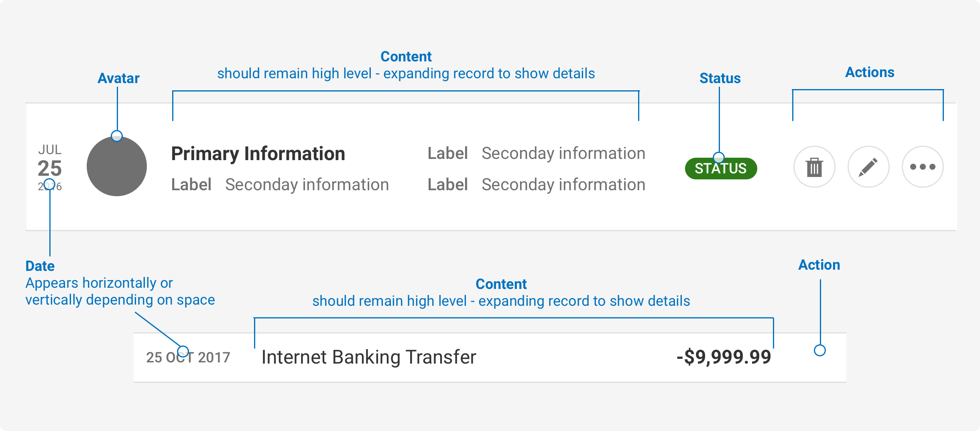Select the Primary Information heading
The height and width of the screenshot is (431, 980).
pos(258,154)
